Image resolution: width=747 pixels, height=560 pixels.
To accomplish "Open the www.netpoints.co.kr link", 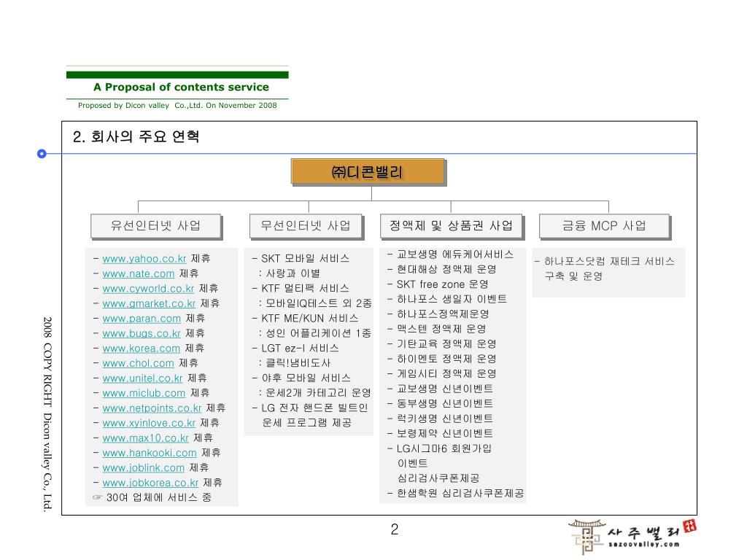I will point(152,408).
